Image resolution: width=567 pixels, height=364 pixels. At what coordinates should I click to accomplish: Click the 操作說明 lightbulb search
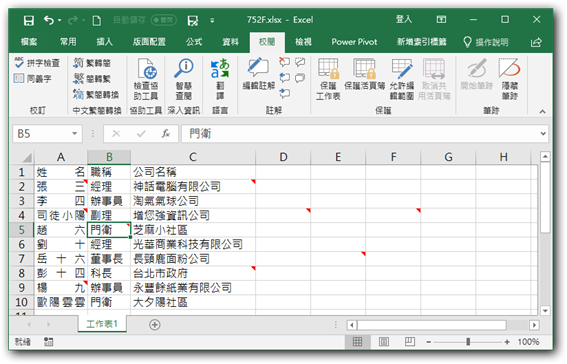point(486,42)
